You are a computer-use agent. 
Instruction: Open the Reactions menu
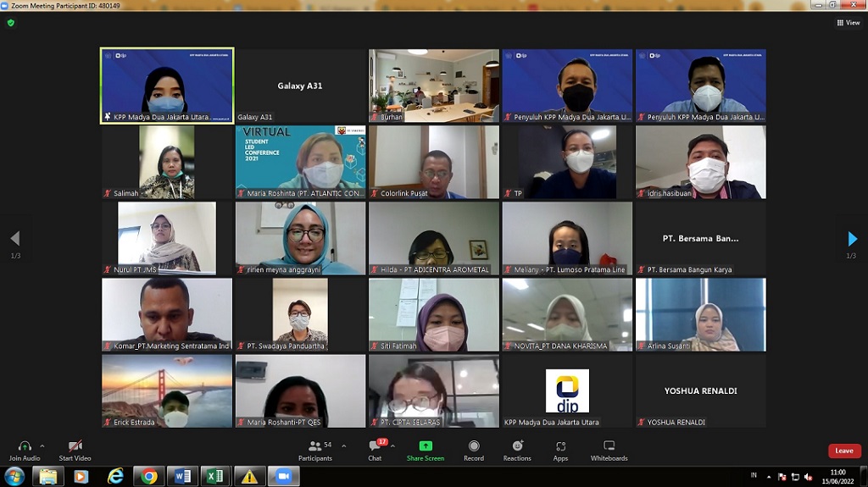click(x=517, y=446)
